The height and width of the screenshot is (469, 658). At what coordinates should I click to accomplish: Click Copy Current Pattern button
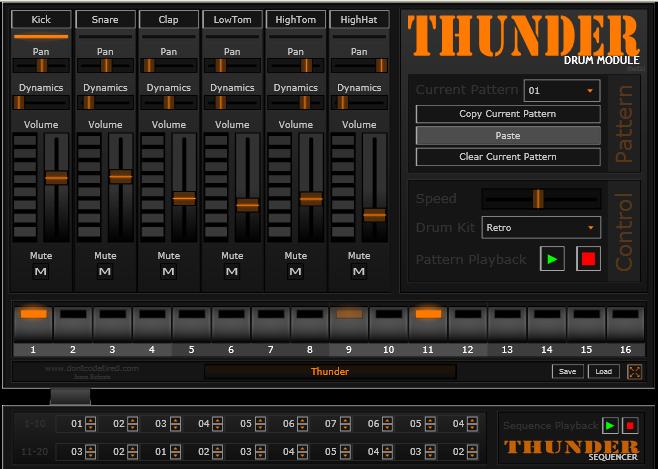pos(508,114)
